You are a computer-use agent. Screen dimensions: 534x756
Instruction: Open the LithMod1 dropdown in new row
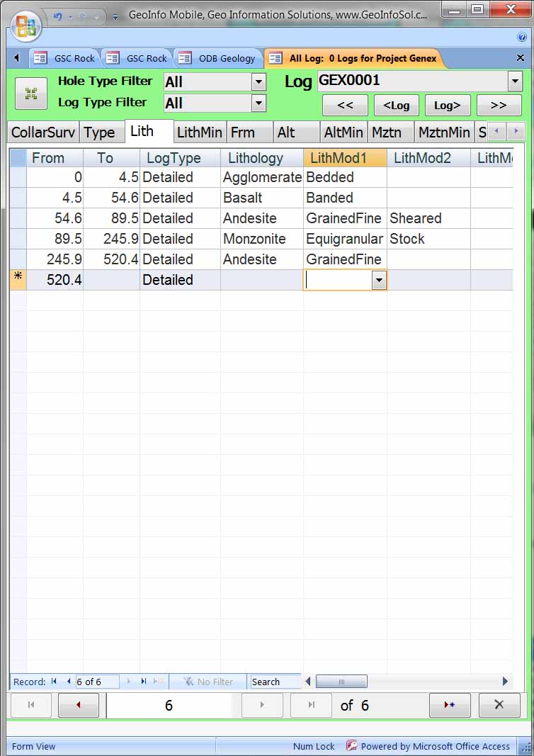tap(379, 281)
